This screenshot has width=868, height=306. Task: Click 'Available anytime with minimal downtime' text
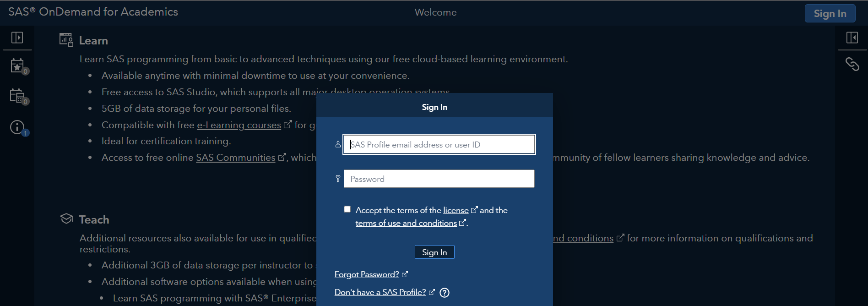255,76
